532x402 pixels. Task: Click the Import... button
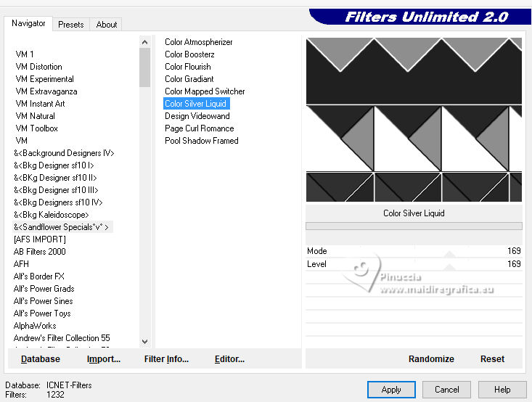[x=104, y=359]
